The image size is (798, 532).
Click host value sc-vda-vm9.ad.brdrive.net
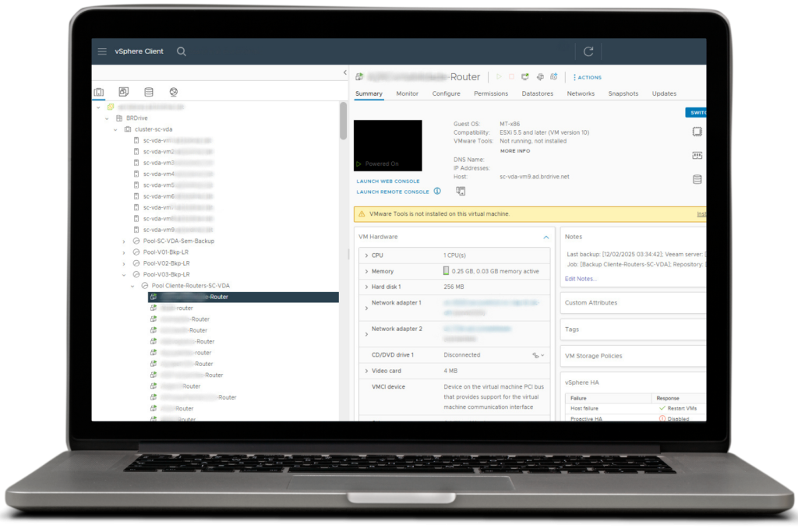(x=535, y=177)
